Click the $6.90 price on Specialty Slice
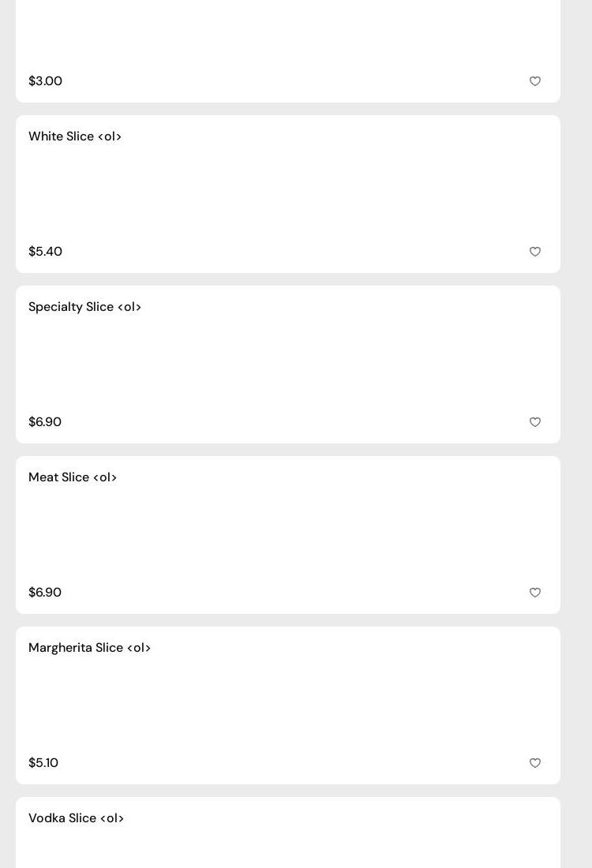The width and height of the screenshot is (592, 868). (45, 422)
